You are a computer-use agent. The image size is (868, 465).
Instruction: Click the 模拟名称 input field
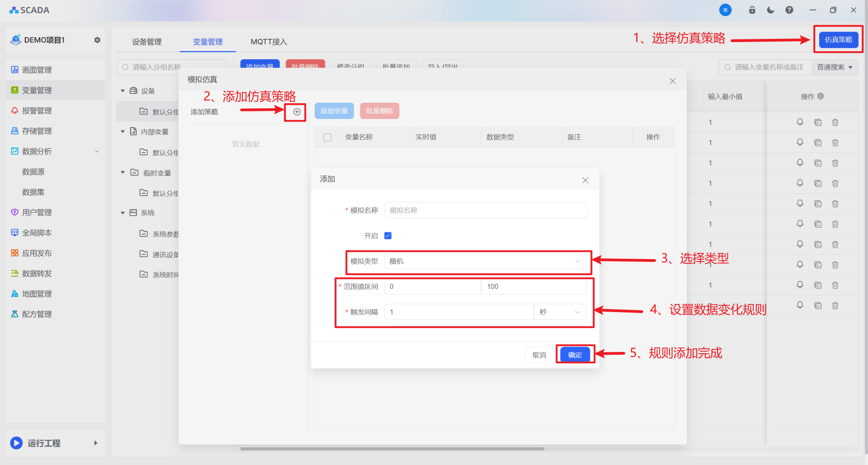tap(485, 210)
